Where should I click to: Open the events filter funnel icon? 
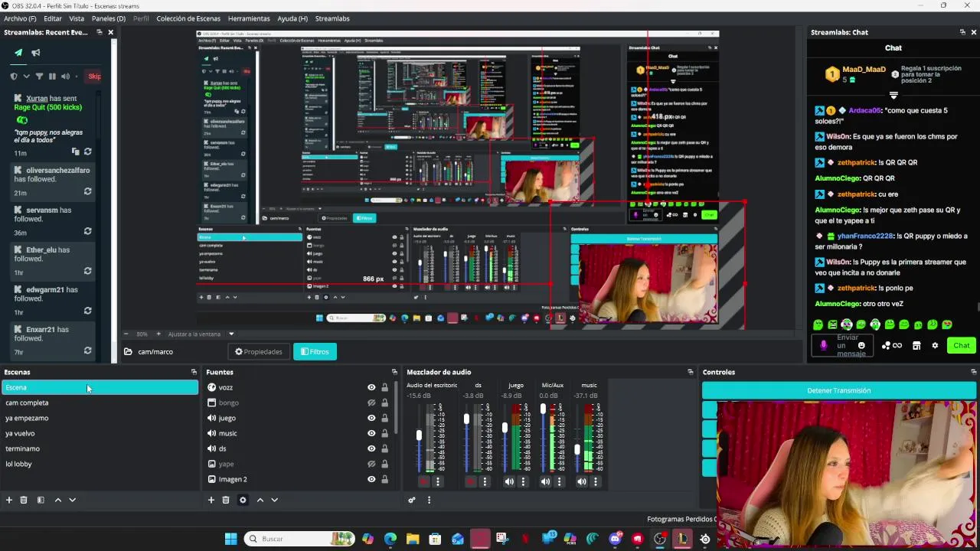pyautogui.click(x=39, y=77)
